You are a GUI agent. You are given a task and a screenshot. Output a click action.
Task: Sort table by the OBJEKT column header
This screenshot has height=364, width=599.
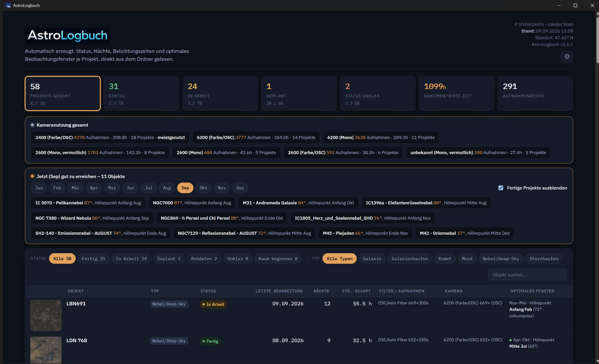tap(75, 291)
